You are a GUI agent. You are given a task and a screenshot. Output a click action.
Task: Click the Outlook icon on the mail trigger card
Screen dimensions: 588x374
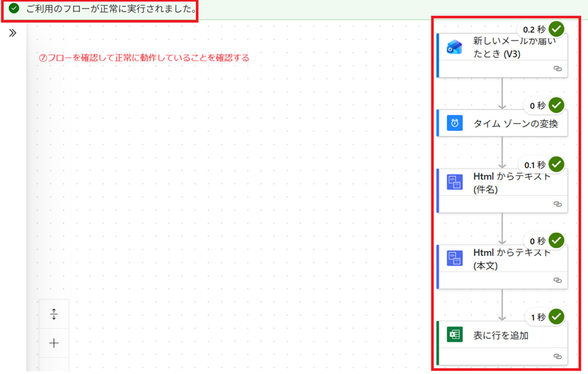click(x=455, y=47)
